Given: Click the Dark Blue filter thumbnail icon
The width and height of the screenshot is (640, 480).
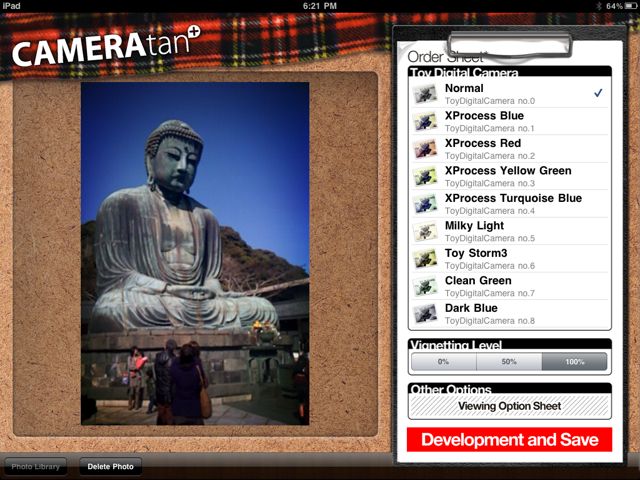Looking at the screenshot, I should [x=425, y=314].
